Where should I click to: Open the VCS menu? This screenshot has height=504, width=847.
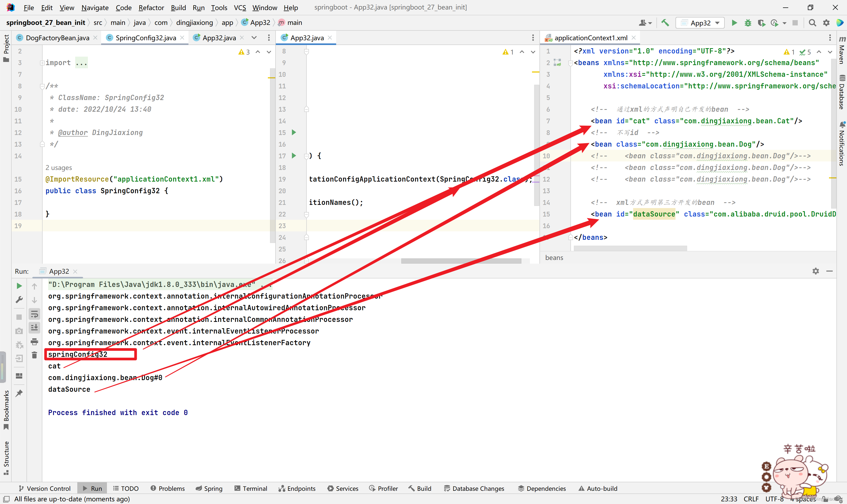click(x=240, y=7)
